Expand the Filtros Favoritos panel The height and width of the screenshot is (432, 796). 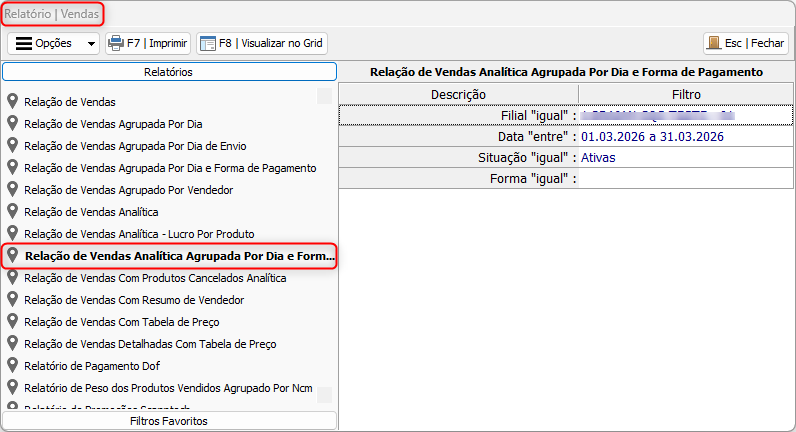coord(169,421)
